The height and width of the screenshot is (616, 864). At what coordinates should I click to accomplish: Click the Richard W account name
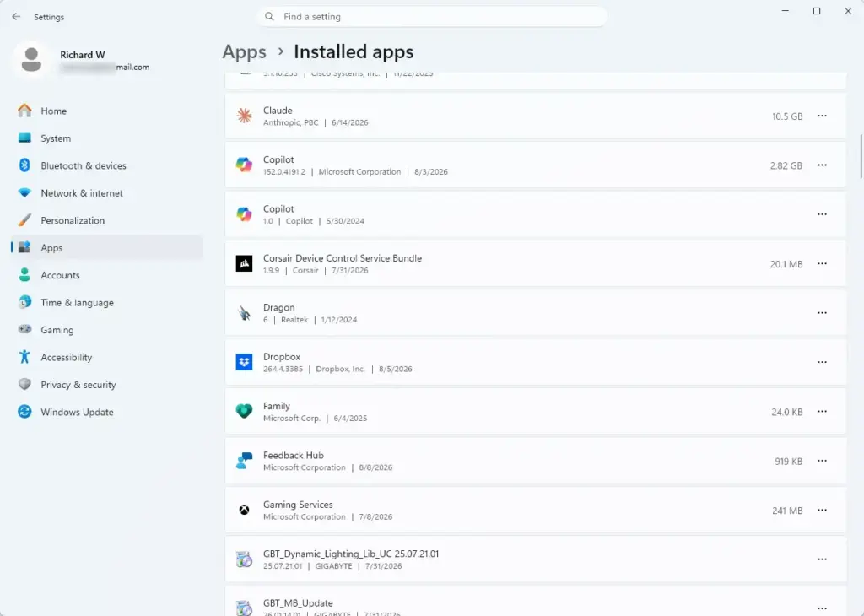[82, 55]
